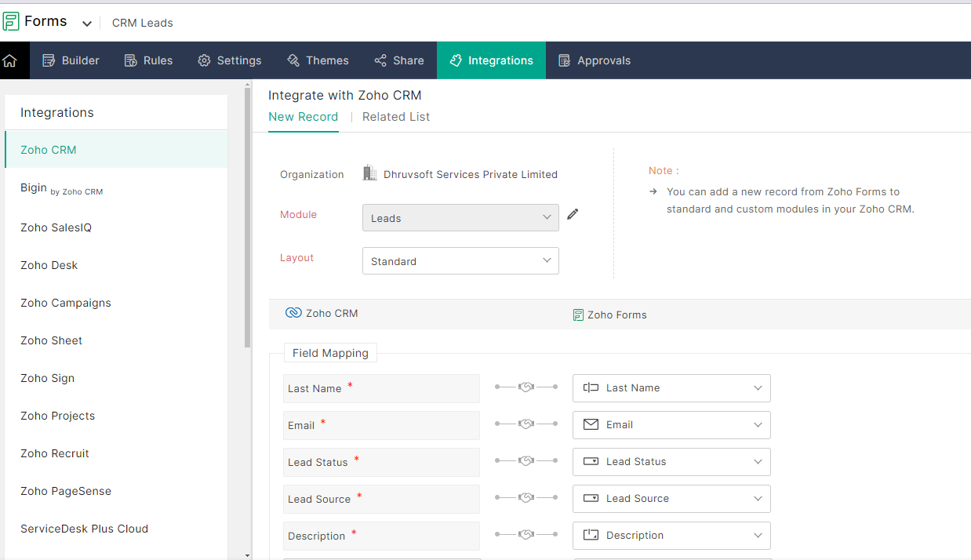
Task: Click the Email CRM field
Action: click(381, 425)
